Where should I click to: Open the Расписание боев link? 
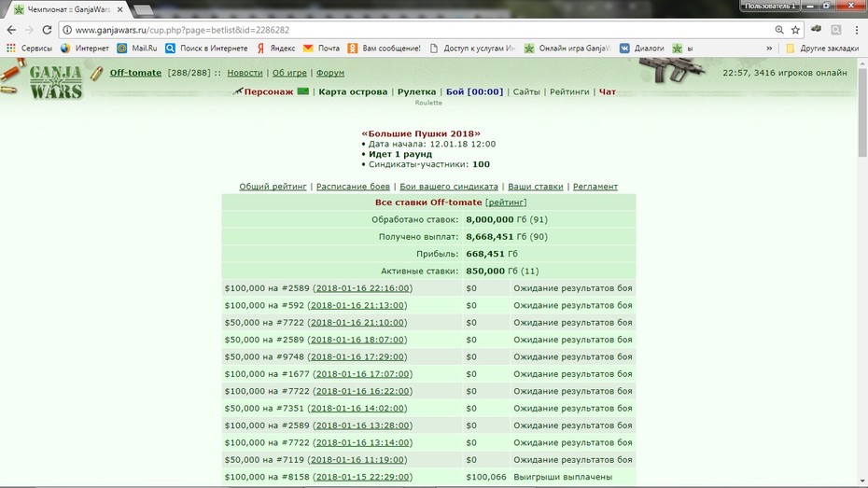(x=353, y=187)
